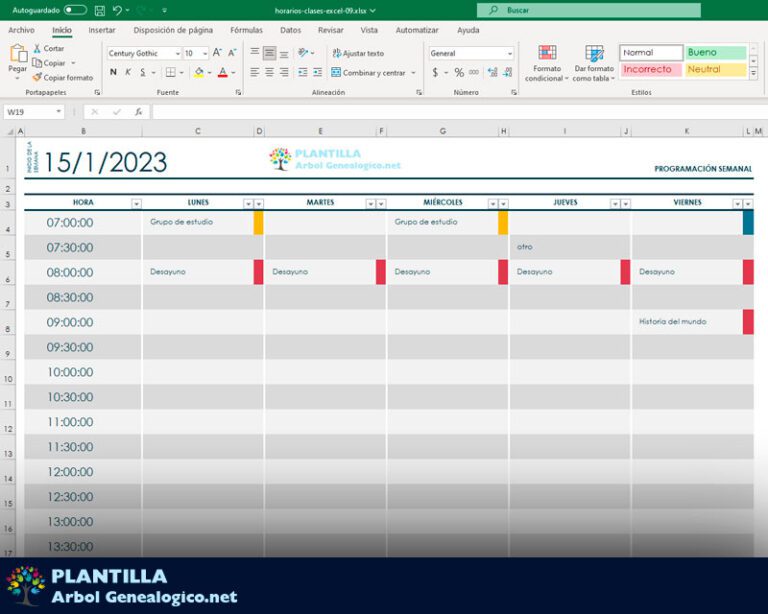
Task: Apply the Incorrecto cell style
Action: pos(651,69)
